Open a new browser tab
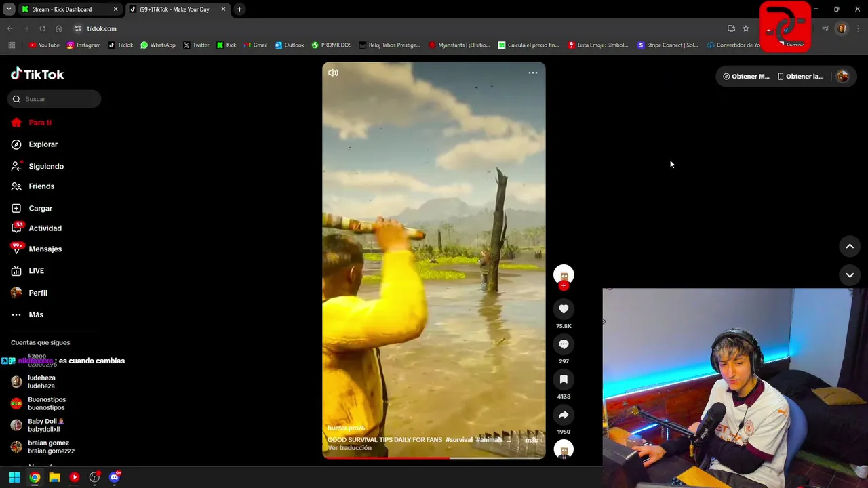 [x=239, y=9]
